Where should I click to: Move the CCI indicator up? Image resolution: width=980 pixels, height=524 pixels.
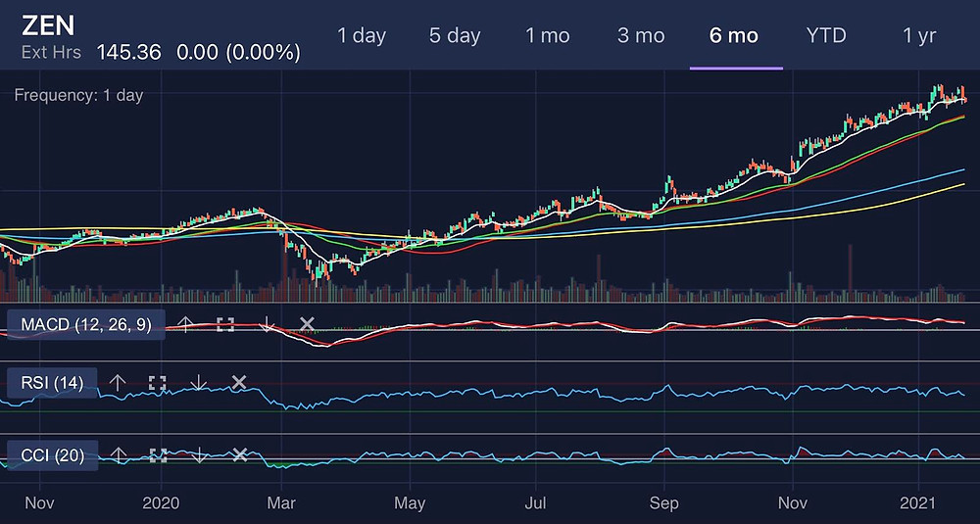pyautogui.click(x=119, y=454)
